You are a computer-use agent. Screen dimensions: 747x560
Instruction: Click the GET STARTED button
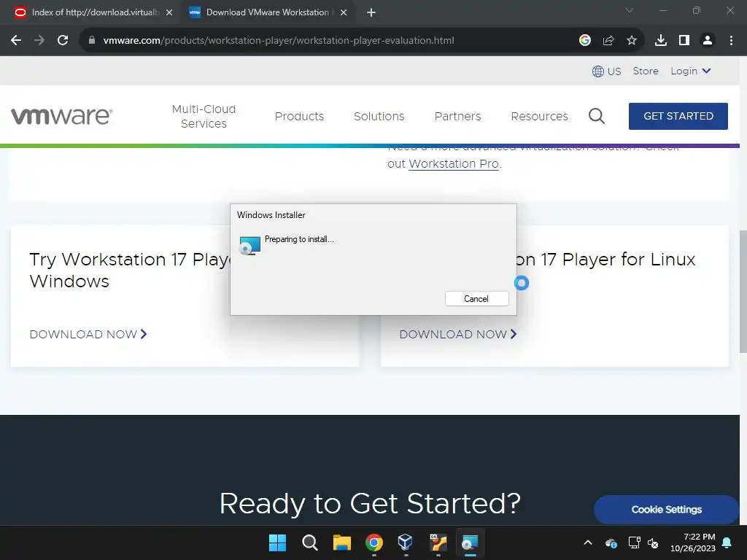[678, 116]
